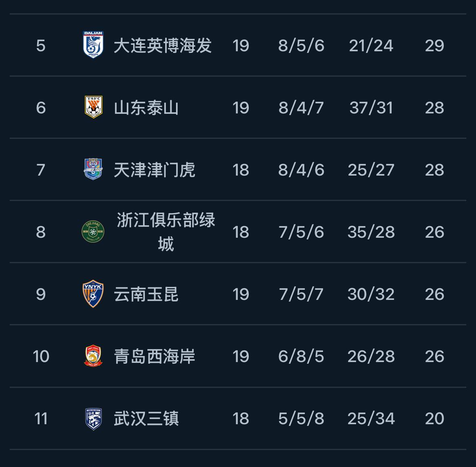Select the 37/31 goals cell
This screenshot has width=476, height=467.
click(371, 107)
